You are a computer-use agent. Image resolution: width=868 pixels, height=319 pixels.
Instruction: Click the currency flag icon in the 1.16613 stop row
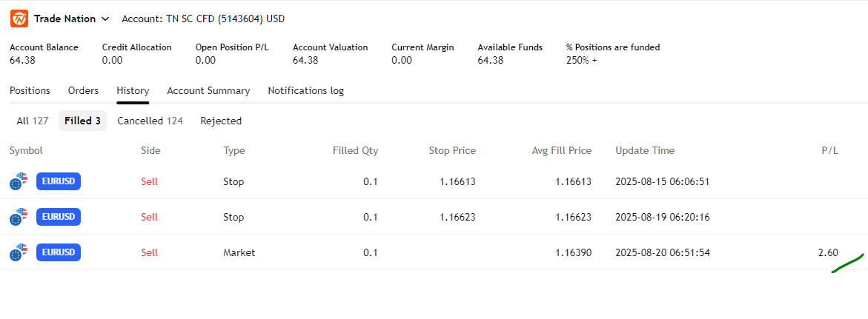click(19, 181)
